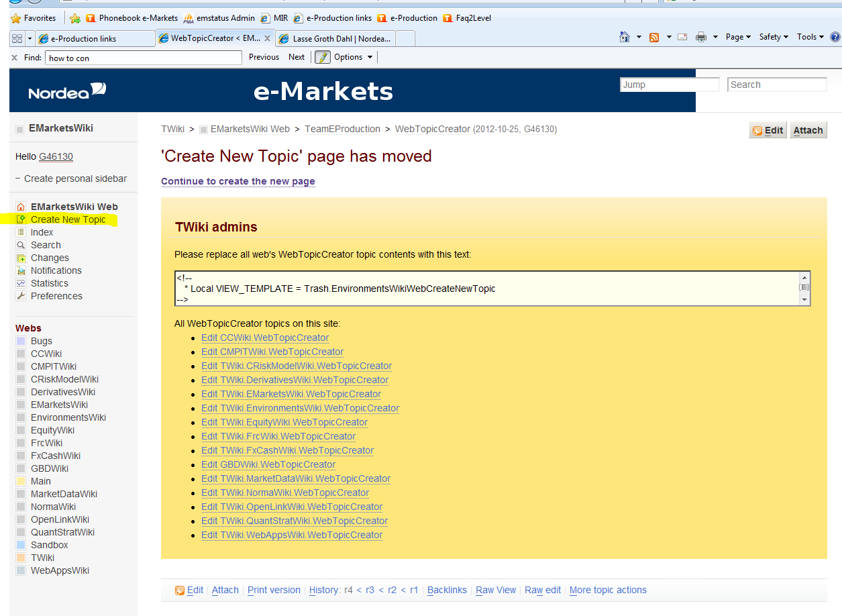842x616 pixels.
Task: Open the Page menu in command bar
Action: tap(738, 37)
